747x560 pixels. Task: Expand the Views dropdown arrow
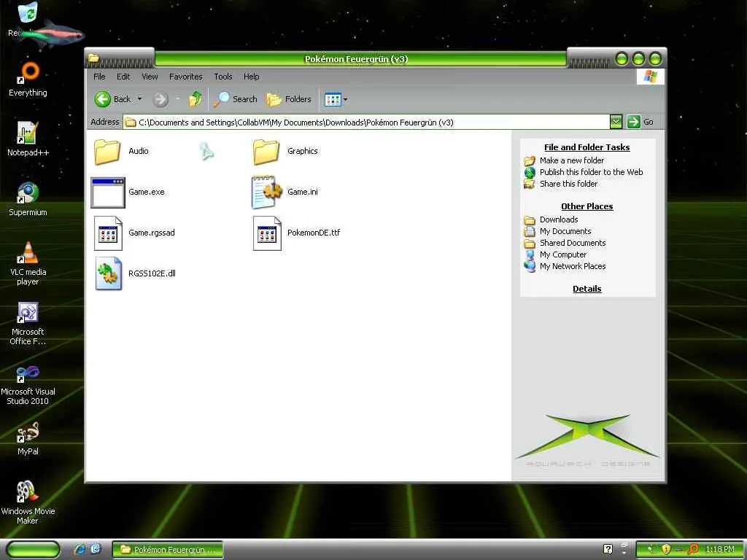pyautogui.click(x=345, y=99)
